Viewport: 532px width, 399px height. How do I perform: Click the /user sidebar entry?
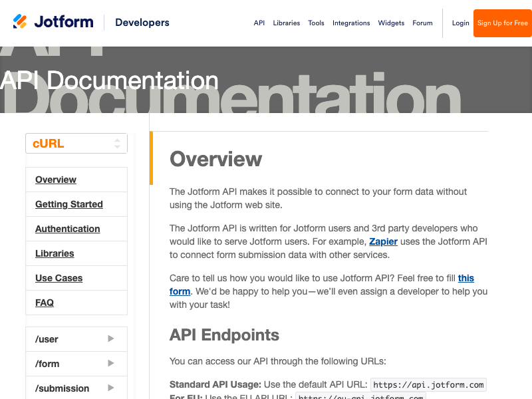click(76, 339)
